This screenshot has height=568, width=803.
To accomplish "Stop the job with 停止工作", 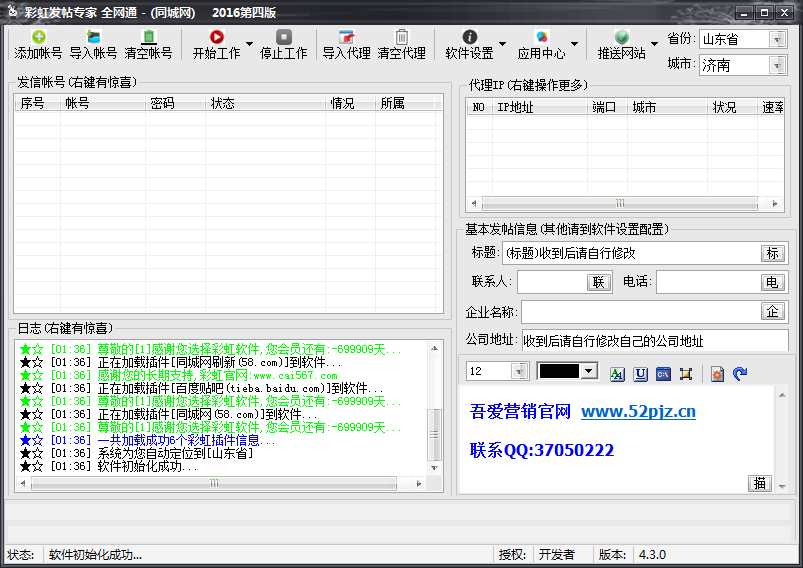I will pyautogui.click(x=283, y=44).
